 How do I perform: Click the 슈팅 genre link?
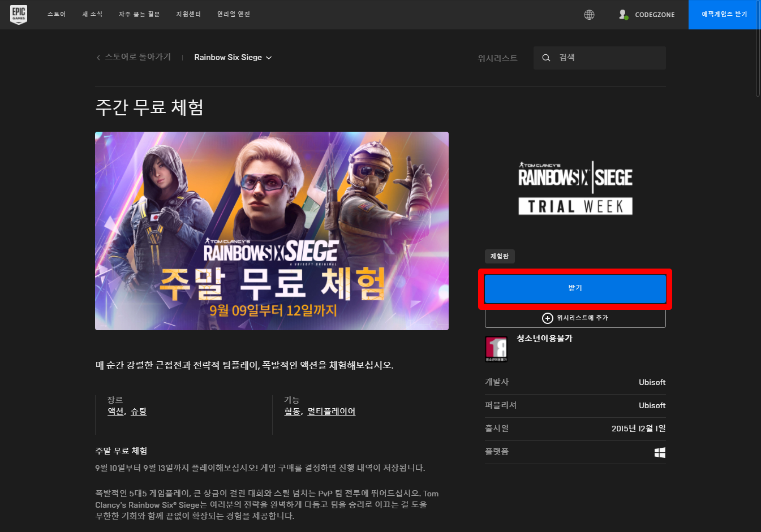pos(139,412)
